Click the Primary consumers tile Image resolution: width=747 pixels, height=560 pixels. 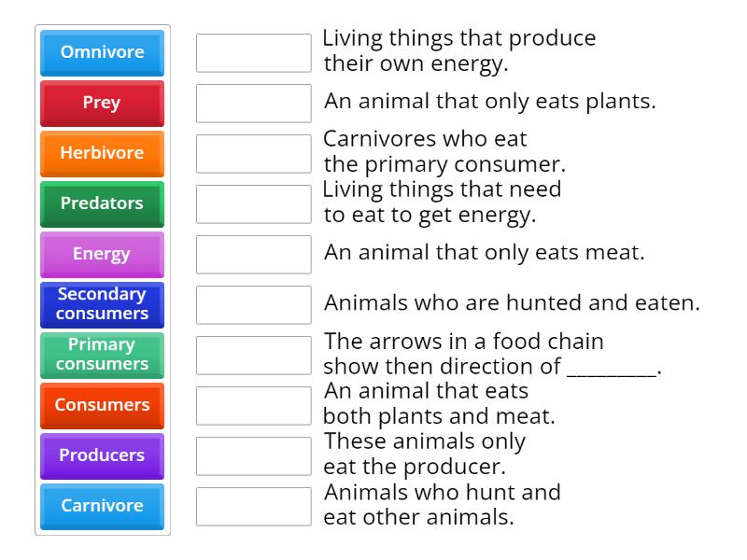(x=101, y=355)
